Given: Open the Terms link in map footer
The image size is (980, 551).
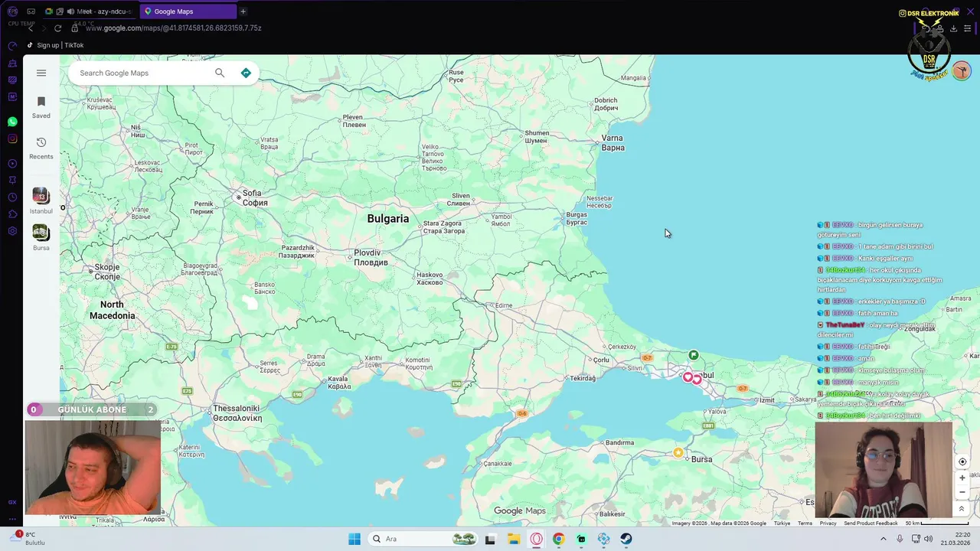Looking at the screenshot, I should point(805,523).
